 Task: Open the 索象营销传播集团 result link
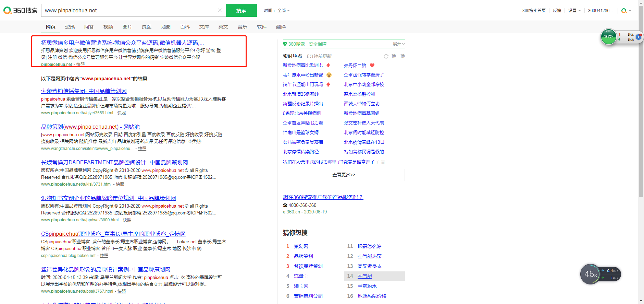click(84, 91)
